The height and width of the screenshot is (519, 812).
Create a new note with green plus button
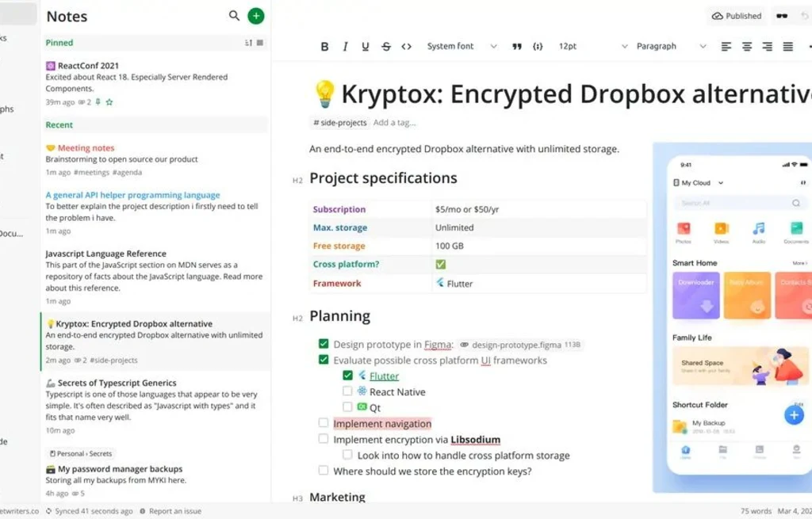(x=256, y=16)
